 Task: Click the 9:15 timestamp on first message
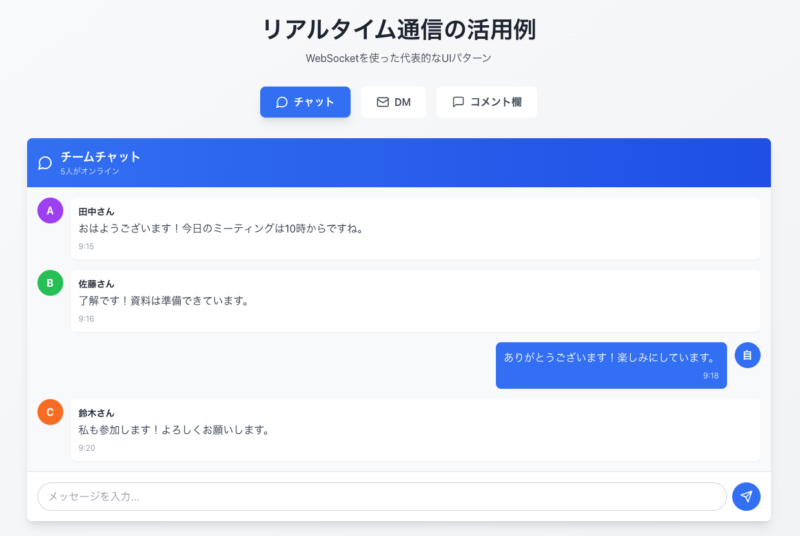pyautogui.click(x=86, y=246)
